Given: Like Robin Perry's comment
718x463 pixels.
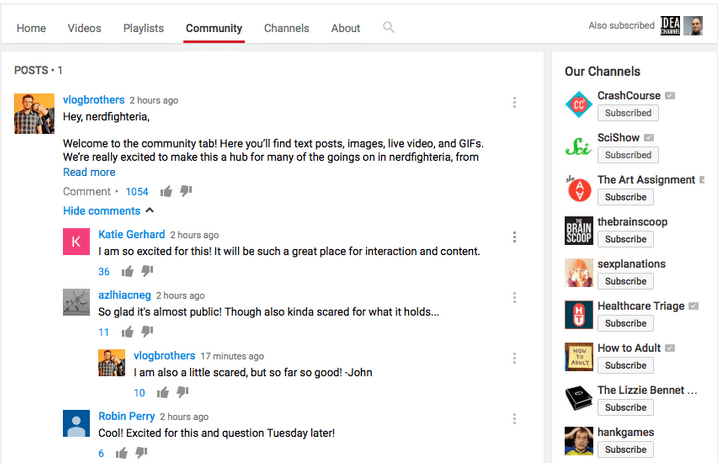Looking at the screenshot, I should click(121, 453).
